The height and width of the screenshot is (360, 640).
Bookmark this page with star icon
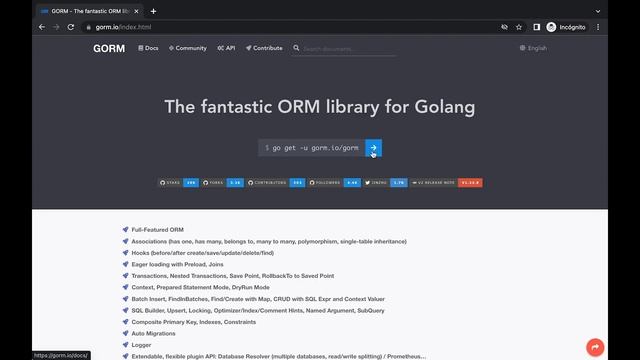tap(519, 27)
